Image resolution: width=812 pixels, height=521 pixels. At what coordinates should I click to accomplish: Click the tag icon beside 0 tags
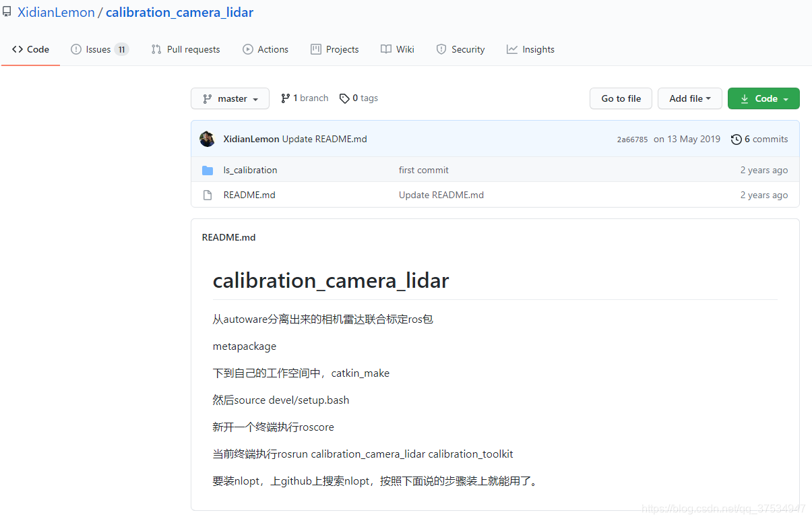(344, 98)
